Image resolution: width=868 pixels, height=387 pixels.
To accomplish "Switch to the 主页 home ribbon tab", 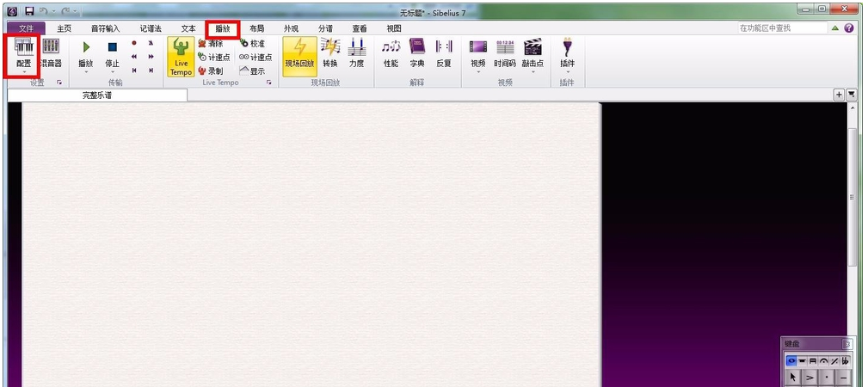I will pos(64,28).
